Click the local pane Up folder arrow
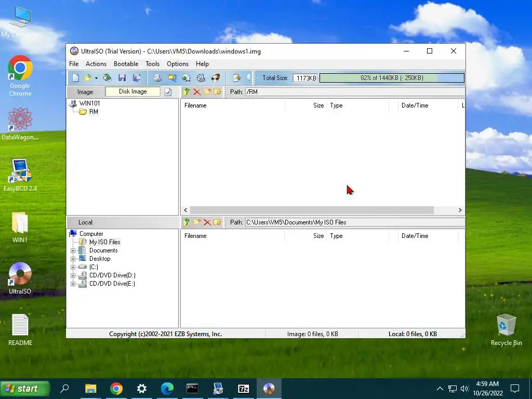Screen dimensions: 532x399 point(187,222)
